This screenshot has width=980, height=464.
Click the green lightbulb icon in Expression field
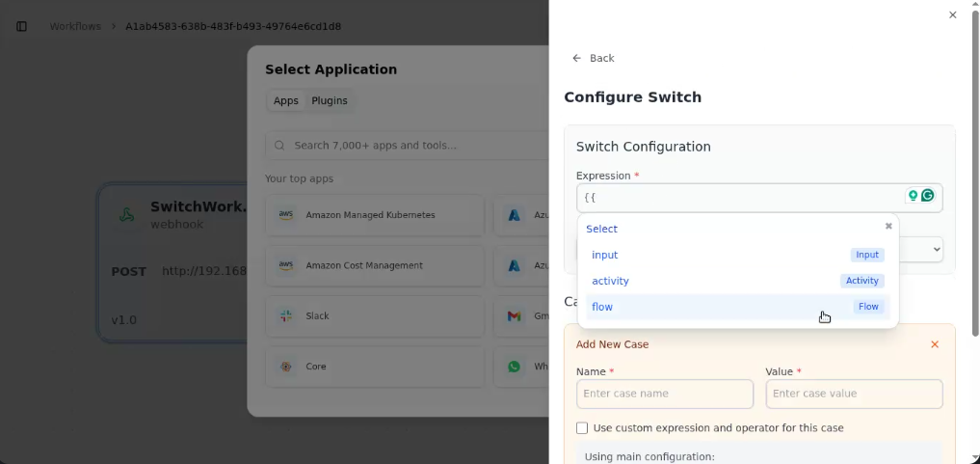[x=912, y=196]
